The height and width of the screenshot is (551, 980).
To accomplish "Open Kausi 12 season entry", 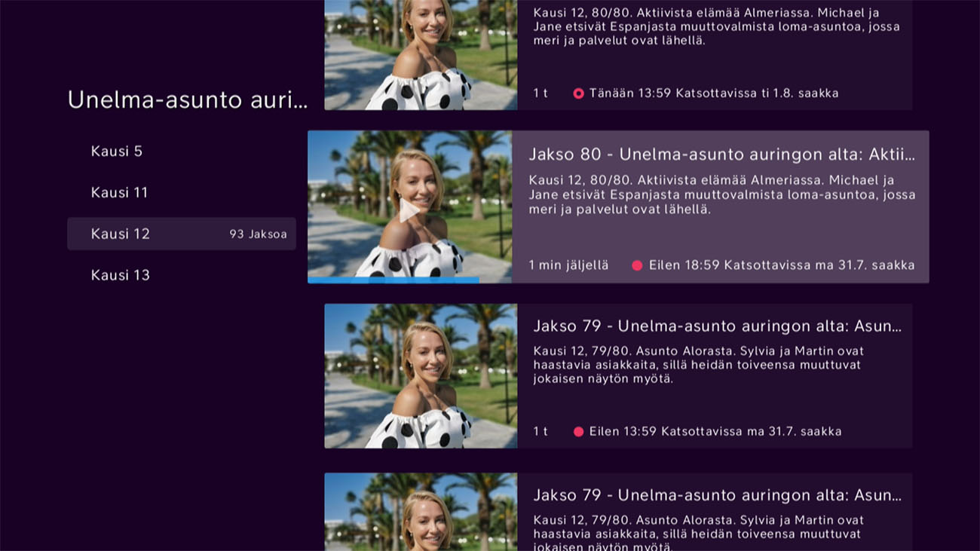I will 181,234.
